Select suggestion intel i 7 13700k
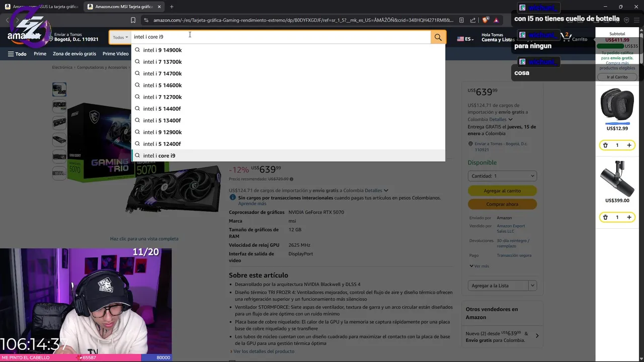Viewport: 644px width, 362px height. tap(288, 62)
